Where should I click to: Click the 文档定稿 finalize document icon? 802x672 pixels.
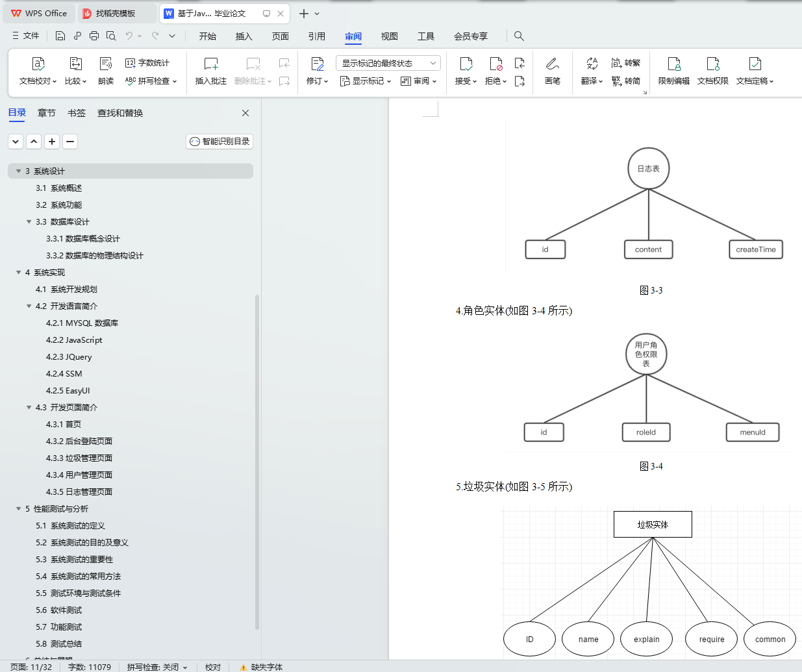pyautogui.click(x=755, y=64)
